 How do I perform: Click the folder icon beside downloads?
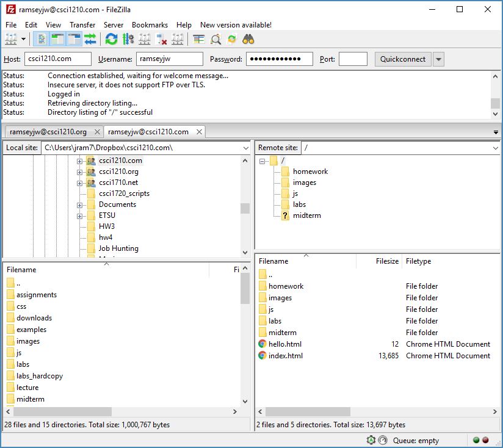pyautogui.click(x=10, y=317)
